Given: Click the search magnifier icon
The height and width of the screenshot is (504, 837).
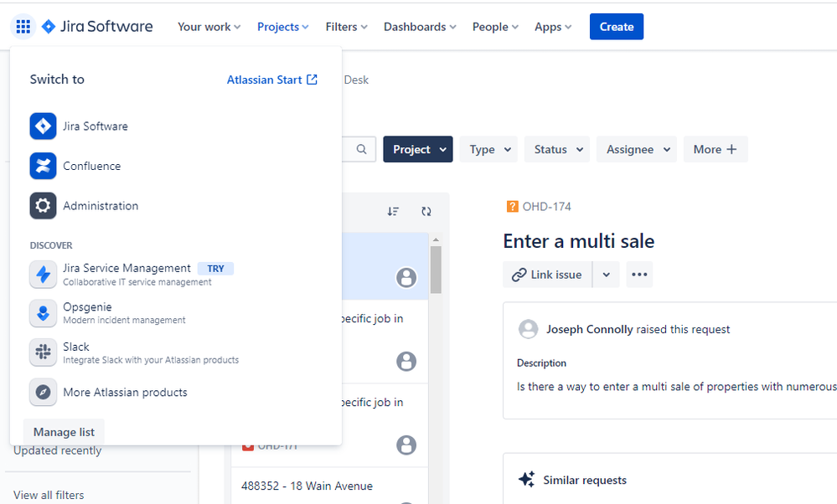Looking at the screenshot, I should [361, 149].
